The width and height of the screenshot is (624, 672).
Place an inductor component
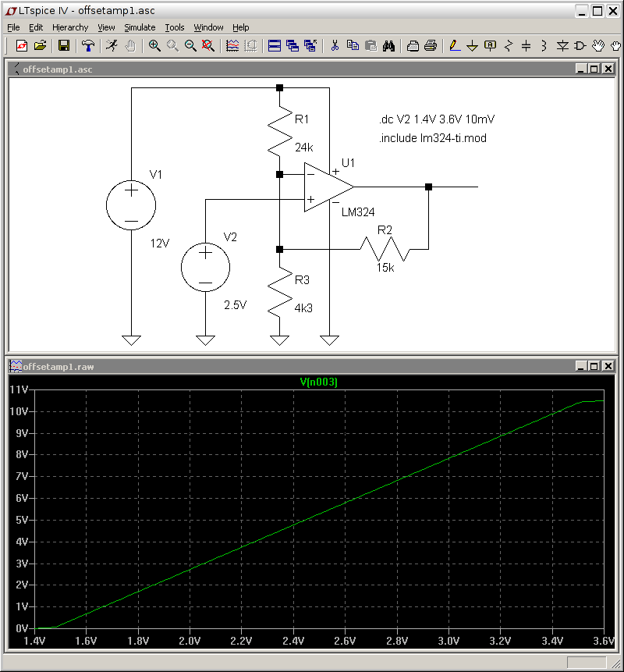(544, 45)
